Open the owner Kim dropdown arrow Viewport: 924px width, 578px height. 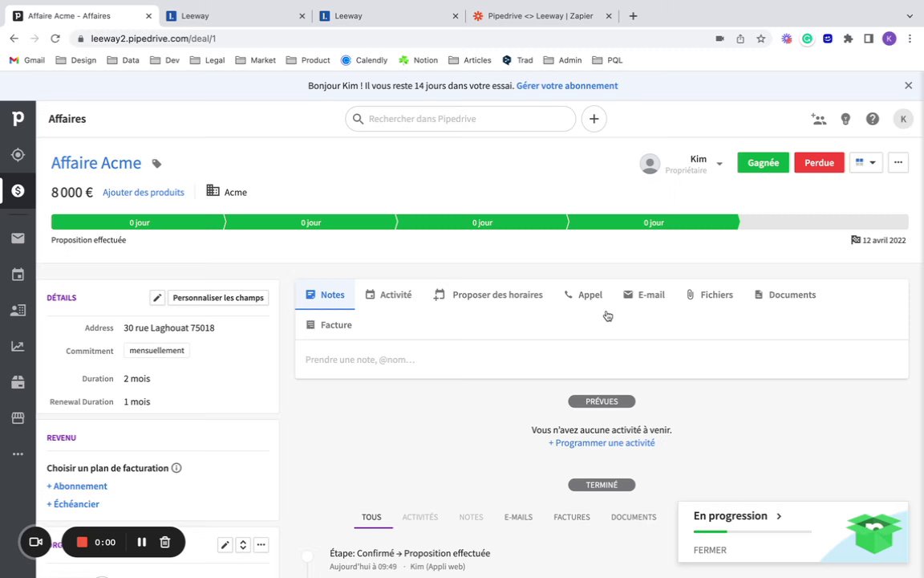(719, 164)
